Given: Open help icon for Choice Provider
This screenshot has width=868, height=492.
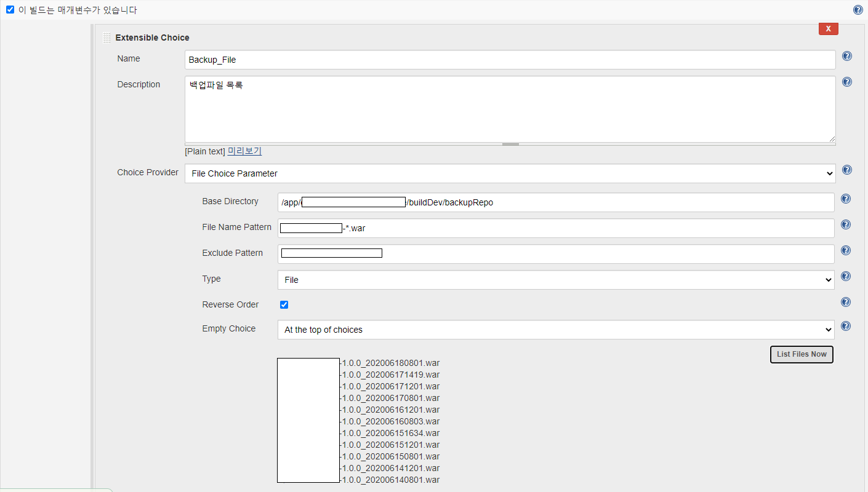Looking at the screenshot, I should pos(847,170).
